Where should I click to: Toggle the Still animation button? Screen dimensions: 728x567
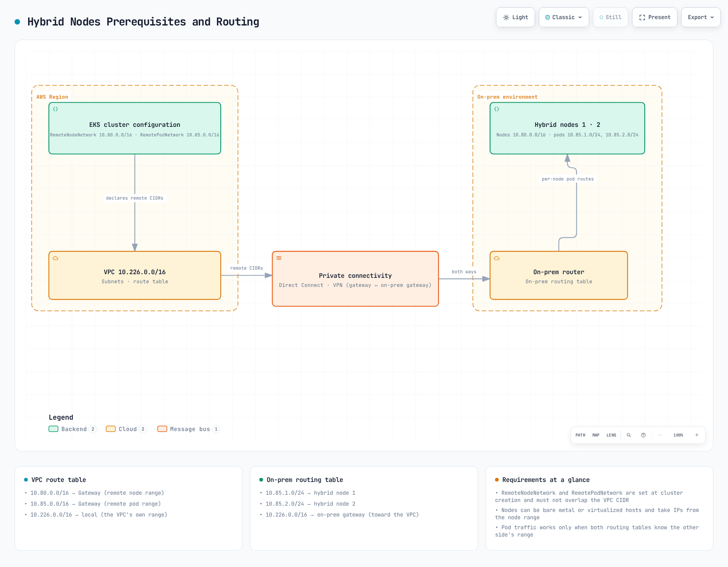click(x=611, y=17)
